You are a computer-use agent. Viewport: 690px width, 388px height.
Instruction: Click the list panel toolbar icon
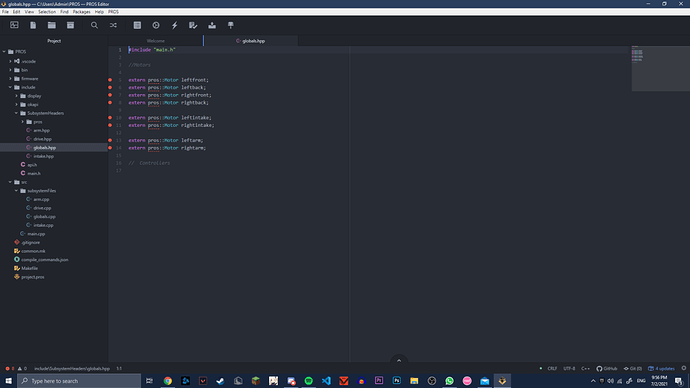point(137,25)
